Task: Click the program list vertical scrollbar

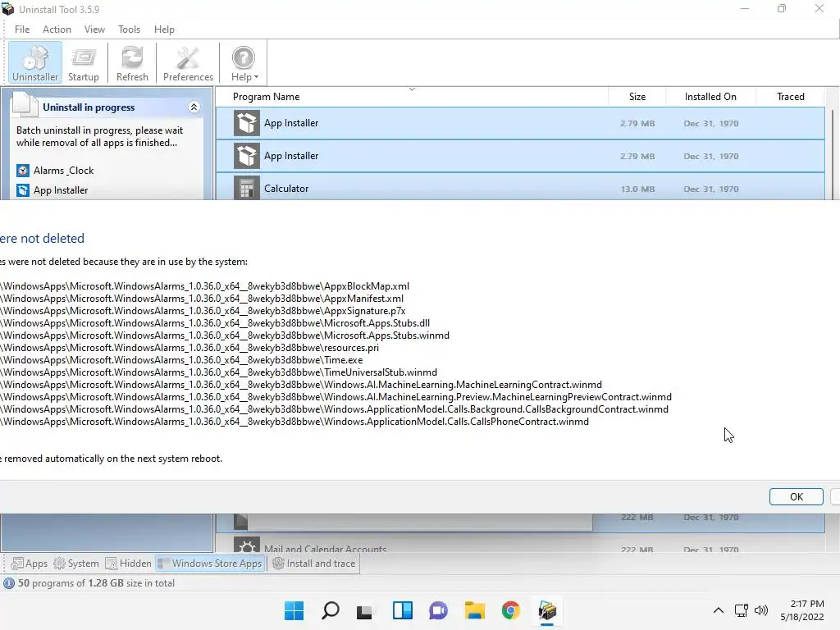Action: (833, 153)
